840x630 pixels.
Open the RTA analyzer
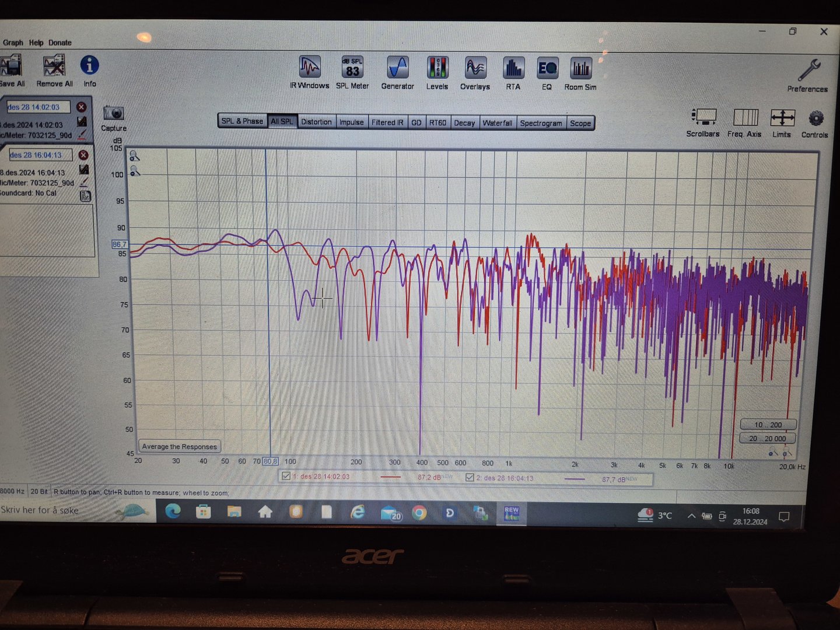[513, 69]
